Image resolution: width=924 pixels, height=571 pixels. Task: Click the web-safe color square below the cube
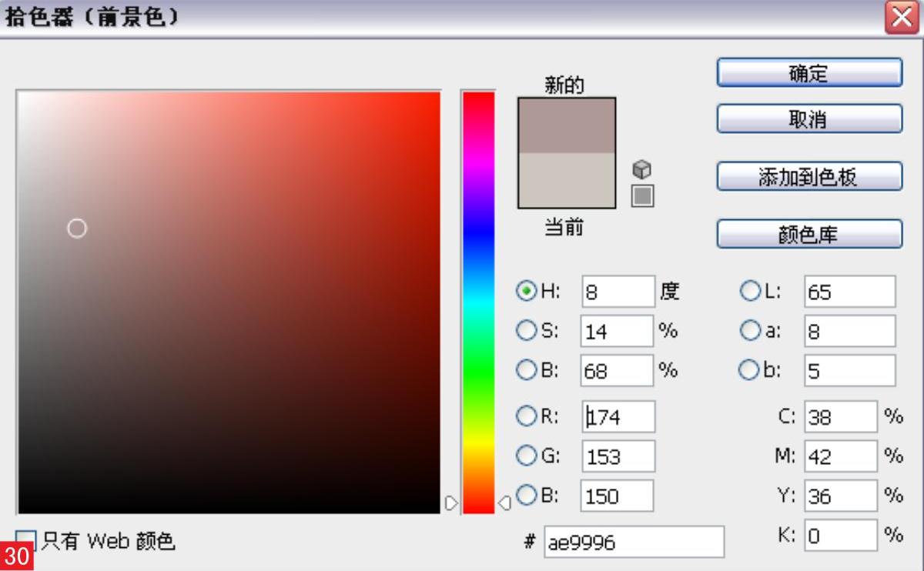tap(642, 195)
